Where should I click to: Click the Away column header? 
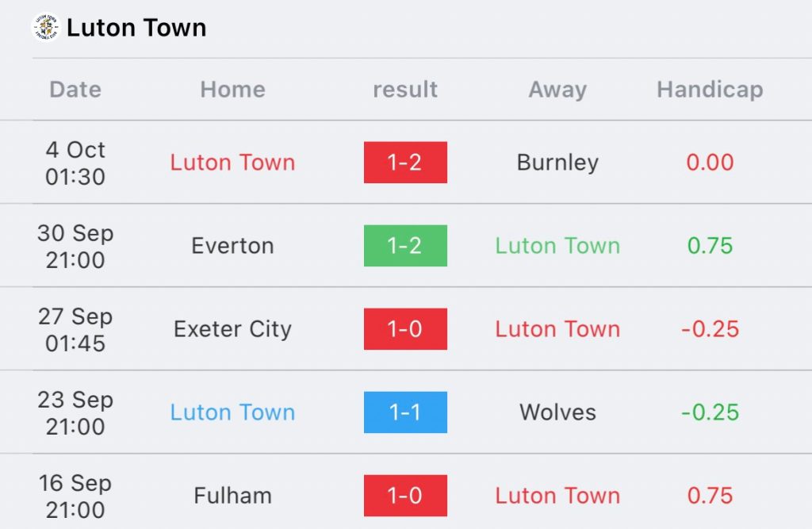[557, 89]
